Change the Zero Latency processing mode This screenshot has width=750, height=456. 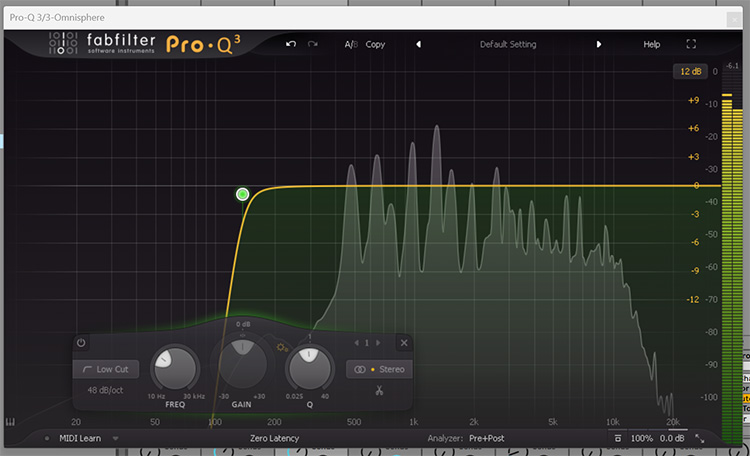tap(274, 438)
